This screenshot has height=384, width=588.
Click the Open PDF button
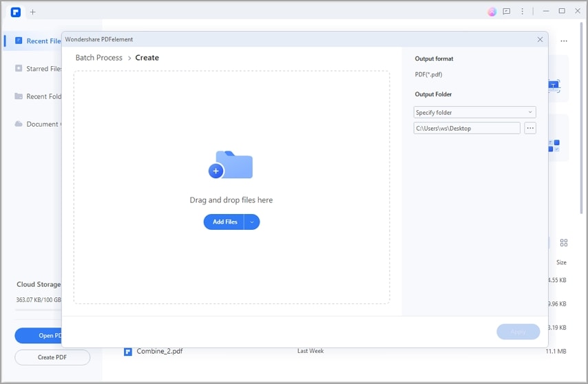(x=38, y=336)
